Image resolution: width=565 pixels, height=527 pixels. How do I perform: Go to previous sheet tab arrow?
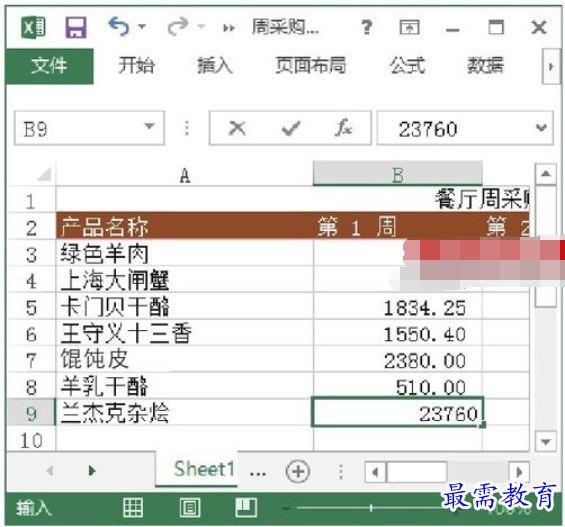[x=50, y=470]
